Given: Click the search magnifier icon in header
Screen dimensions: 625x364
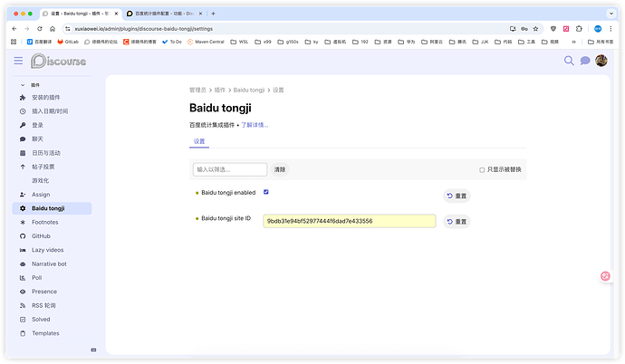Looking at the screenshot, I should point(570,61).
